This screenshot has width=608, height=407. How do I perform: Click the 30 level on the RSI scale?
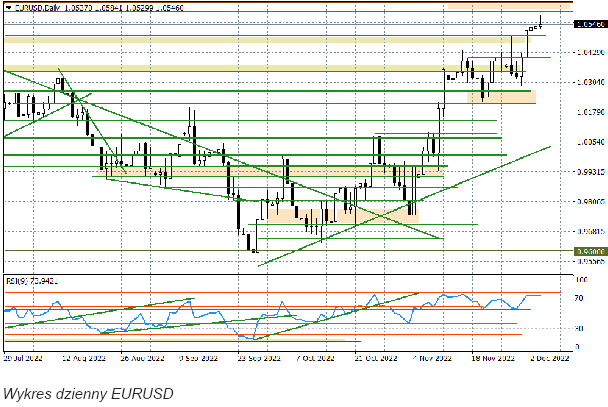tap(580, 328)
